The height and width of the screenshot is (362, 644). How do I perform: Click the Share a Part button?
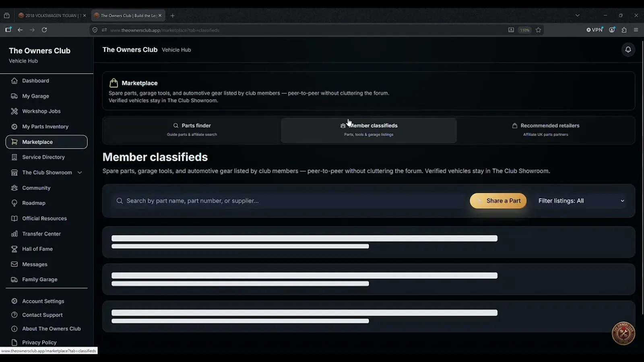pos(498,201)
